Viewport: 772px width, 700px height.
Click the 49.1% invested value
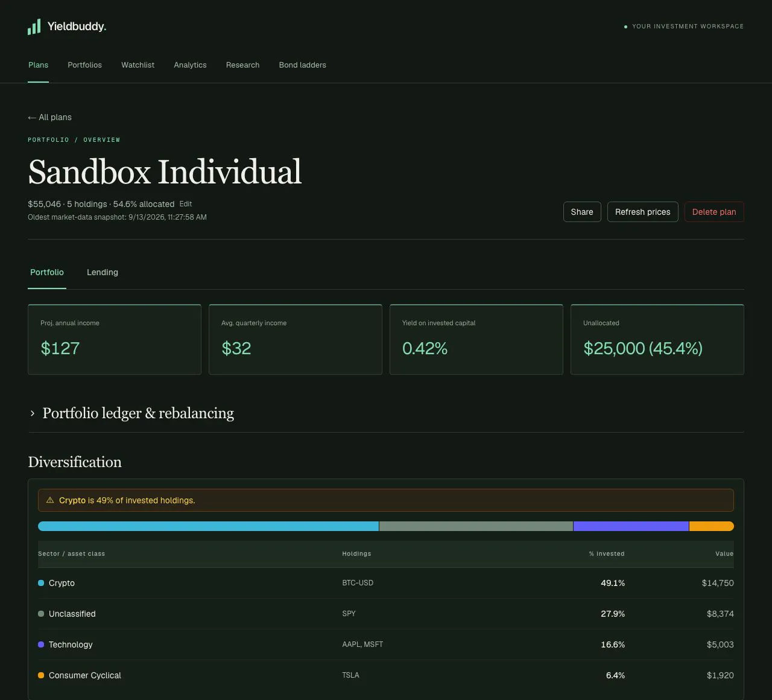(613, 583)
